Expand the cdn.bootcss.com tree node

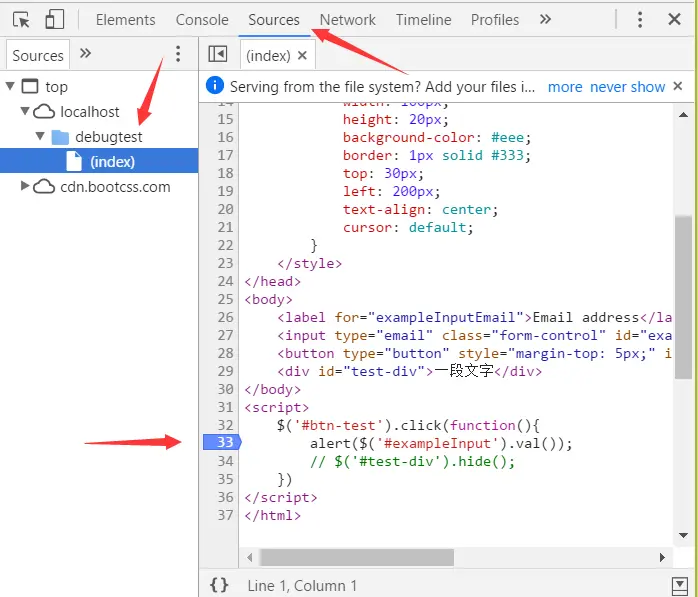point(25,186)
